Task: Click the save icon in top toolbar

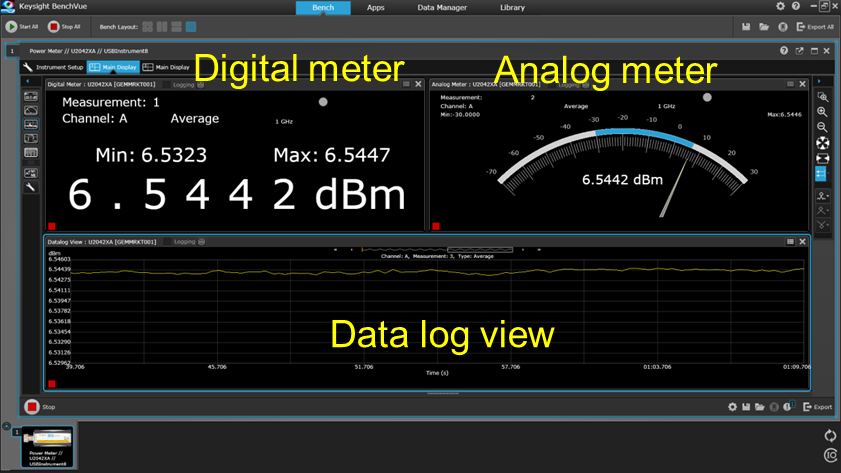Action: (x=746, y=26)
